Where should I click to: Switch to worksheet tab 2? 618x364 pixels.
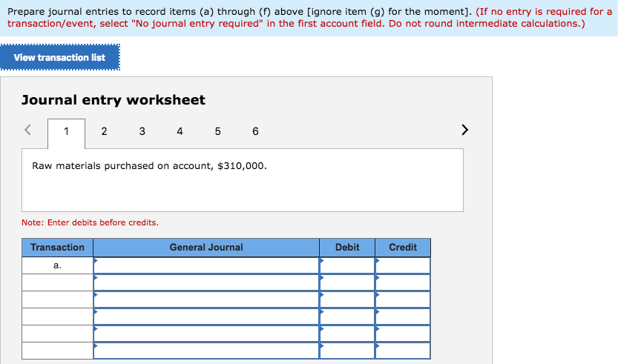[x=104, y=131]
